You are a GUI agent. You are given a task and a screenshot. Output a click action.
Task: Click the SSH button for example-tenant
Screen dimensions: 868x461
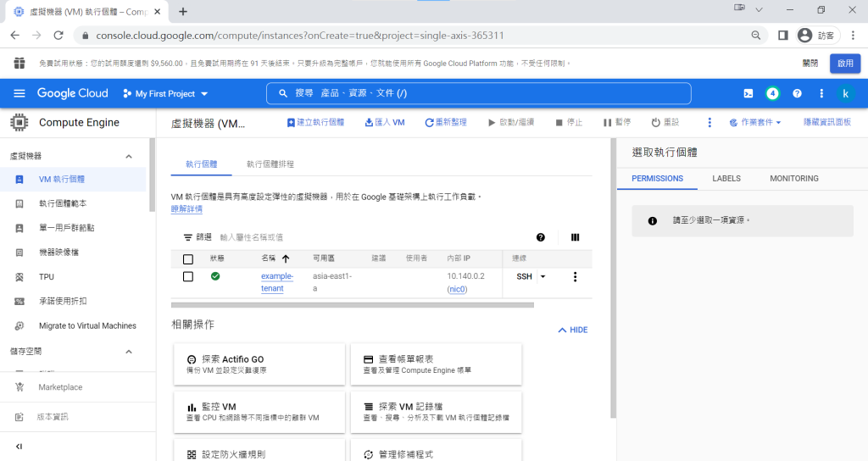(x=524, y=276)
